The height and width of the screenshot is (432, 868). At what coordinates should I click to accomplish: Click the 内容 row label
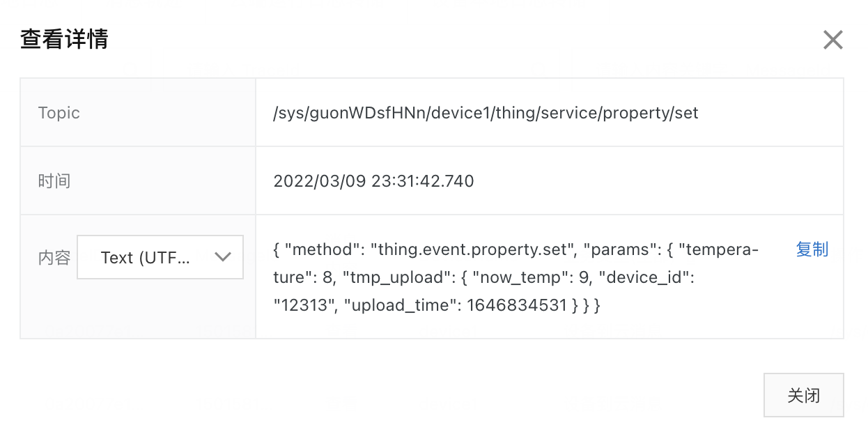[54, 257]
